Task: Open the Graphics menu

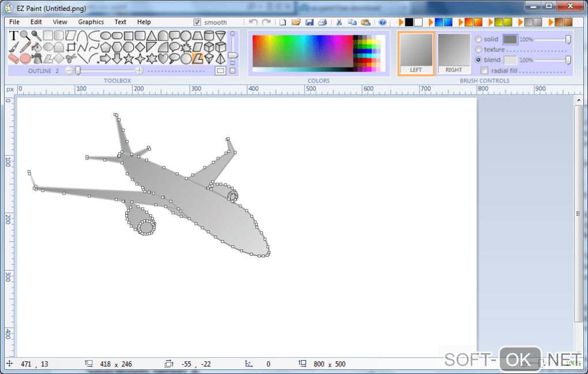Action: point(91,22)
